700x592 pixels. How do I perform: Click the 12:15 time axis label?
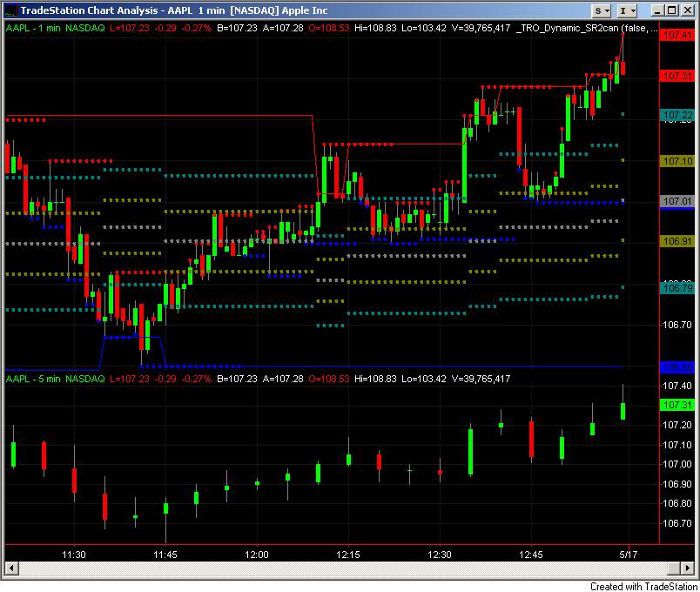point(348,555)
